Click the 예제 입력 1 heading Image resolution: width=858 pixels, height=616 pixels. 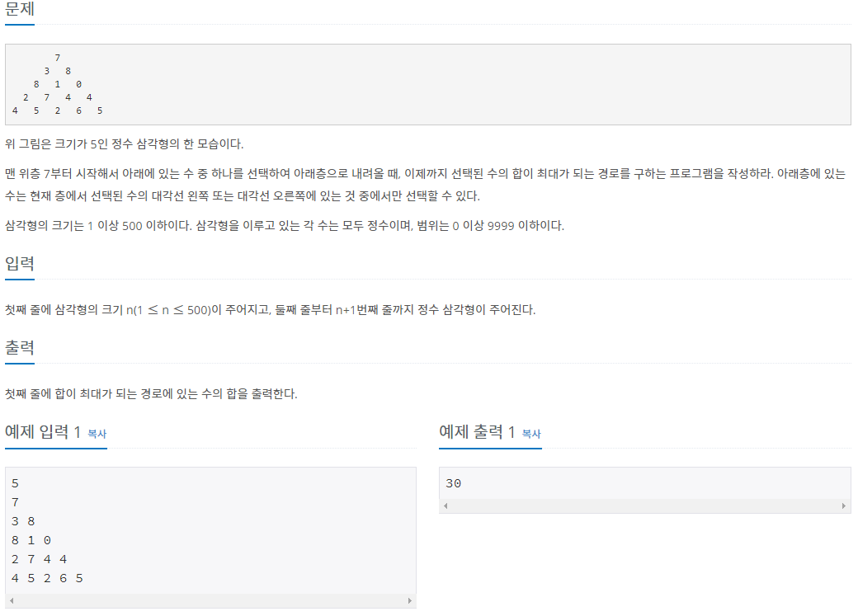(x=43, y=432)
